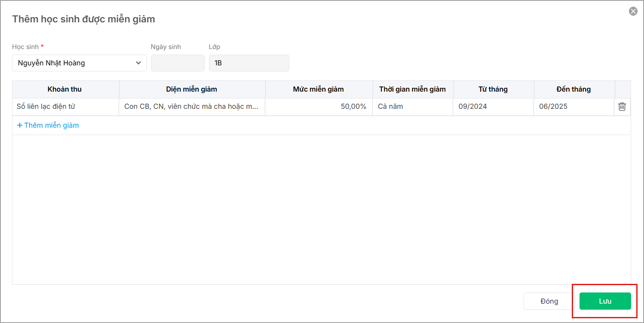This screenshot has width=644, height=323.
Task: Click the Diện miễn giảm column header
Action: (192, 89)
